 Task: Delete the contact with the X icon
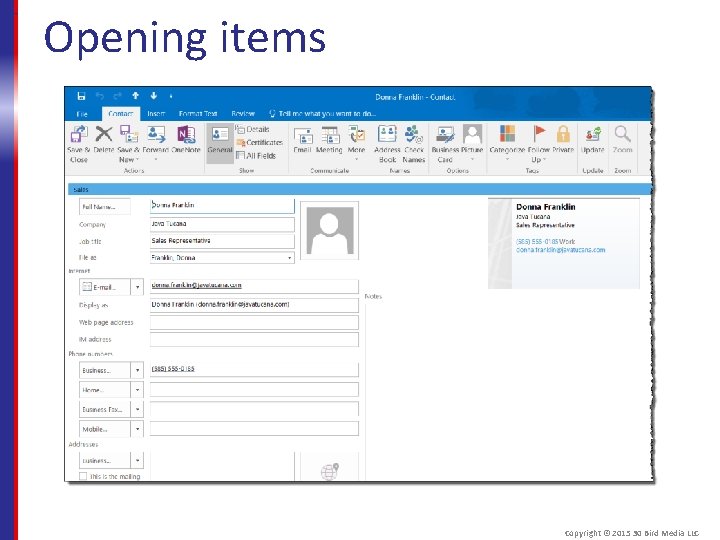pyautogui.click(x=104, y=140)
